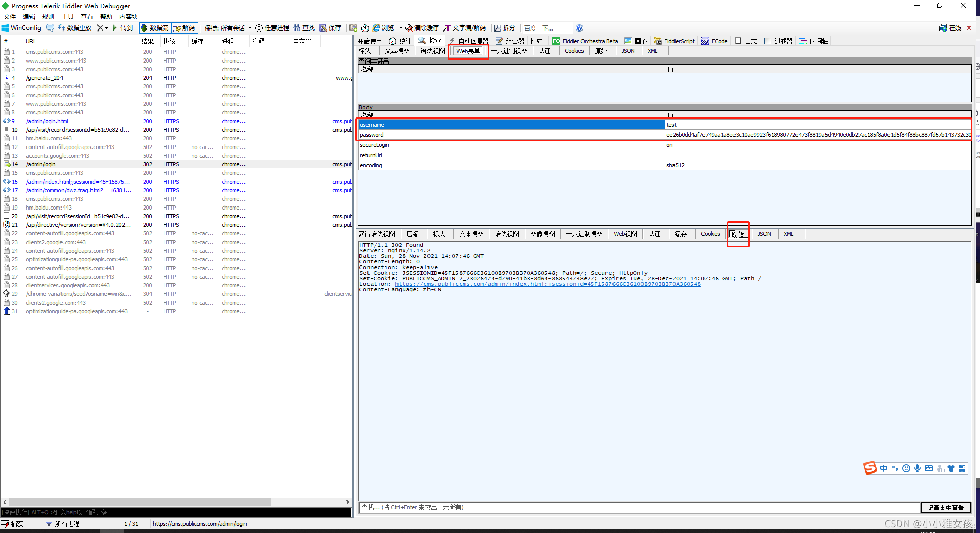Open the 帮助 menu

point(106,17)
